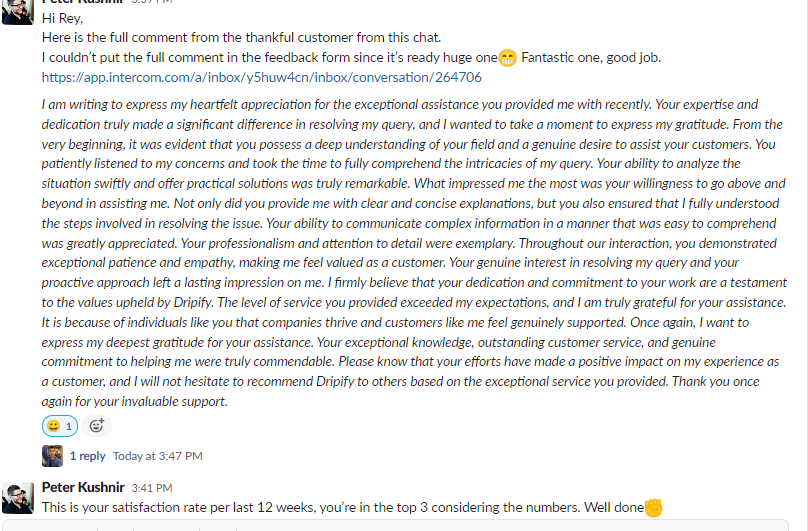The width and height of the screenshot is (808, 531).
Task: Open the app.intercom.com conversation link
Action: click(261, 77)
